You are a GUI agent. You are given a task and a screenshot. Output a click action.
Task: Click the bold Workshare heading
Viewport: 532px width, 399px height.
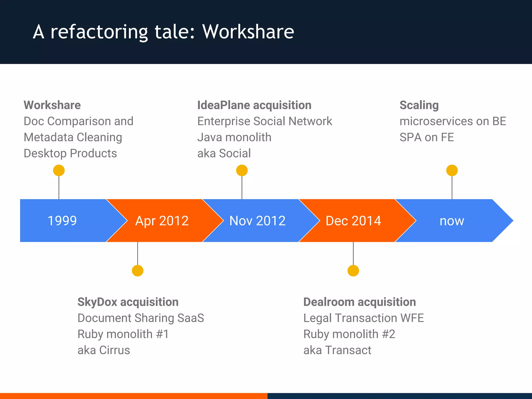[52, 105]
